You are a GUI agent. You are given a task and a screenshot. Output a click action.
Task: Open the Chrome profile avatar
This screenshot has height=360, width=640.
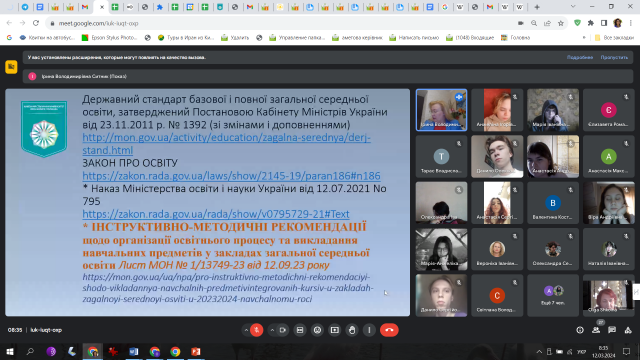coord(617,23)
